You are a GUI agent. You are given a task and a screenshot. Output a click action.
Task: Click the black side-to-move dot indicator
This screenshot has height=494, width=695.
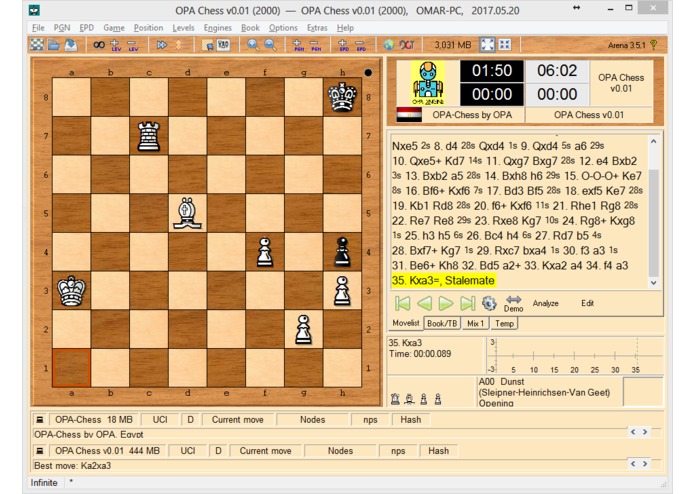click(x=368, y=73)
